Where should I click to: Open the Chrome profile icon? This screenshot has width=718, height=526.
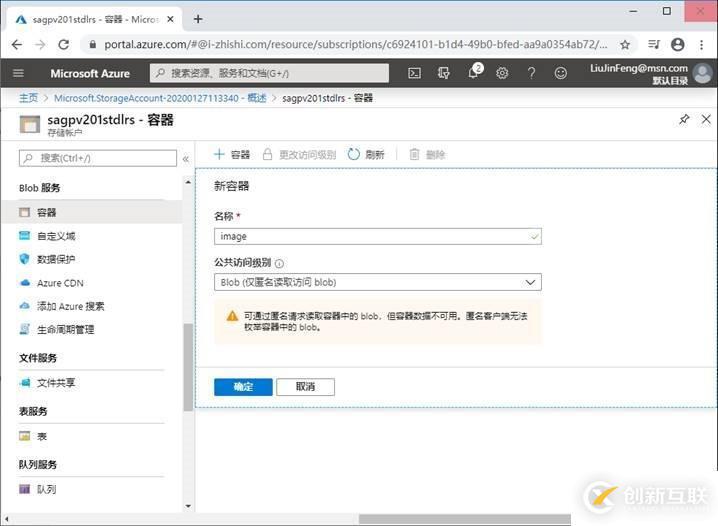[x=678, y=44]
